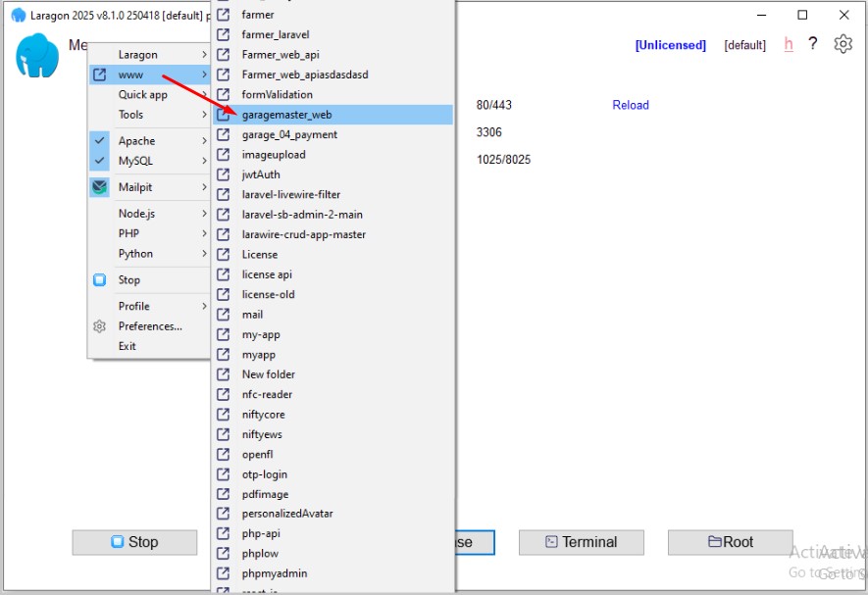The image size is (868, 595).
Task: Click the Apache port value 80/443
Action: [x=493, y=105]
